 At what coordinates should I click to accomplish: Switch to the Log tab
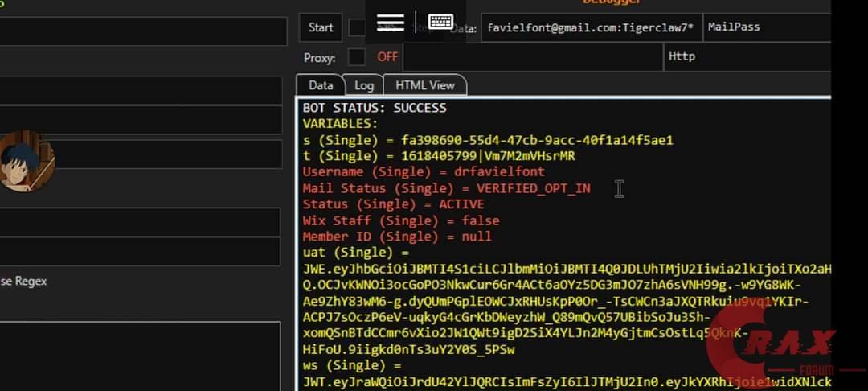(364, 85)
